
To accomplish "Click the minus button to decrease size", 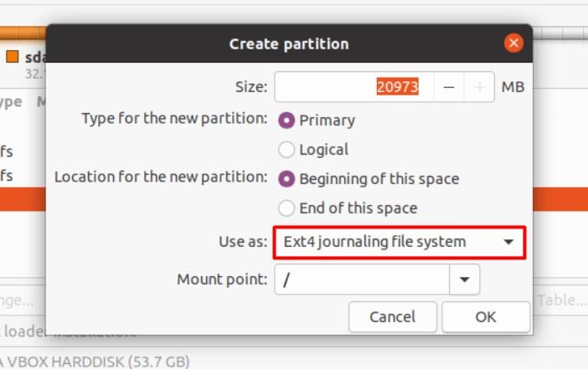I will (x=450, y=87).
